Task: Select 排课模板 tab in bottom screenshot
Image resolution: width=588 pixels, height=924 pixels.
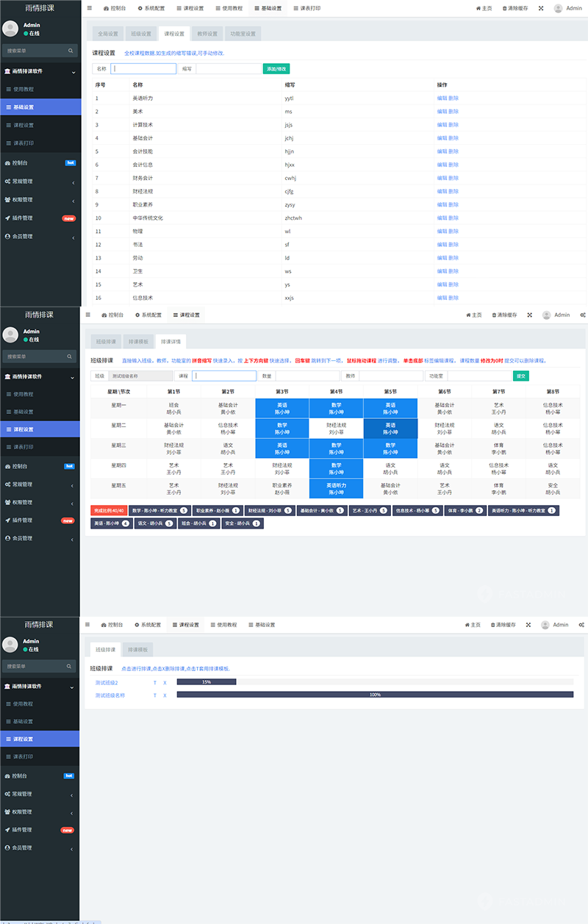Action: tap(137, 650)
